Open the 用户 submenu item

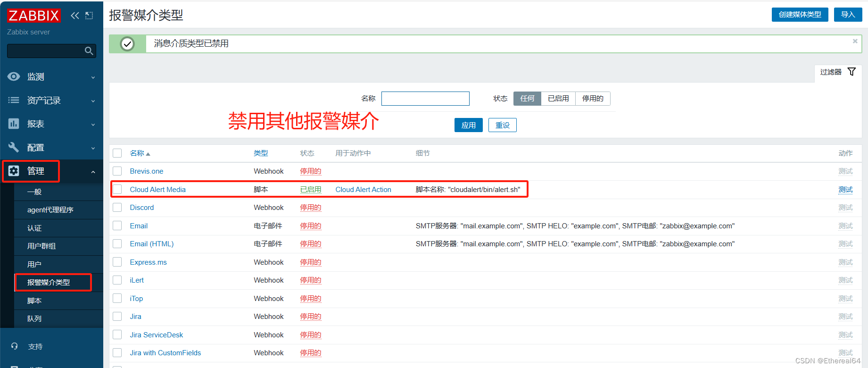[x=58, y=264]
